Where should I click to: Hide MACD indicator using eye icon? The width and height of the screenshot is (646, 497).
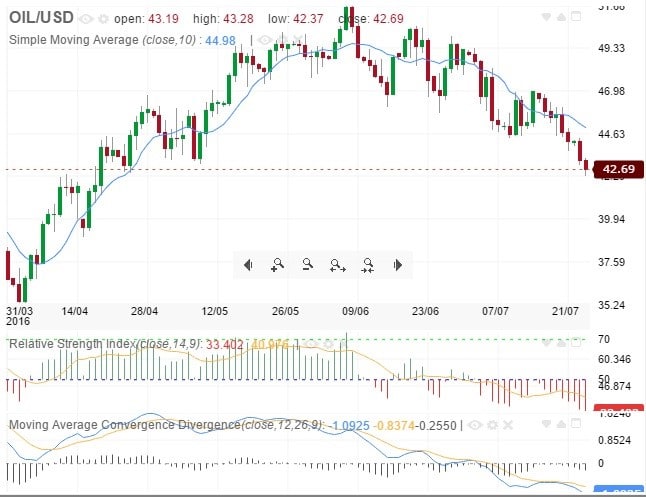tap(476, 425)
